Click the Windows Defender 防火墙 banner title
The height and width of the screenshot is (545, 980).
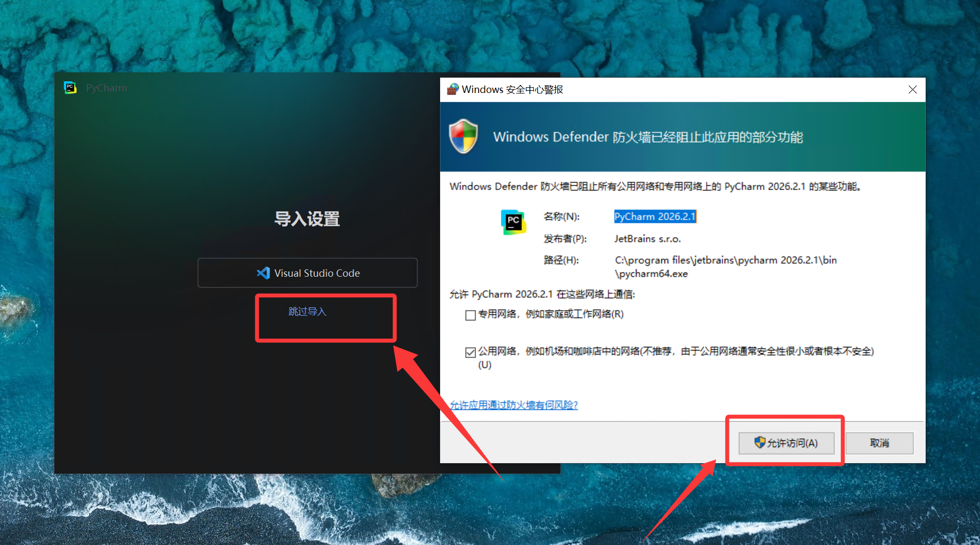click(x=648, y=137)
